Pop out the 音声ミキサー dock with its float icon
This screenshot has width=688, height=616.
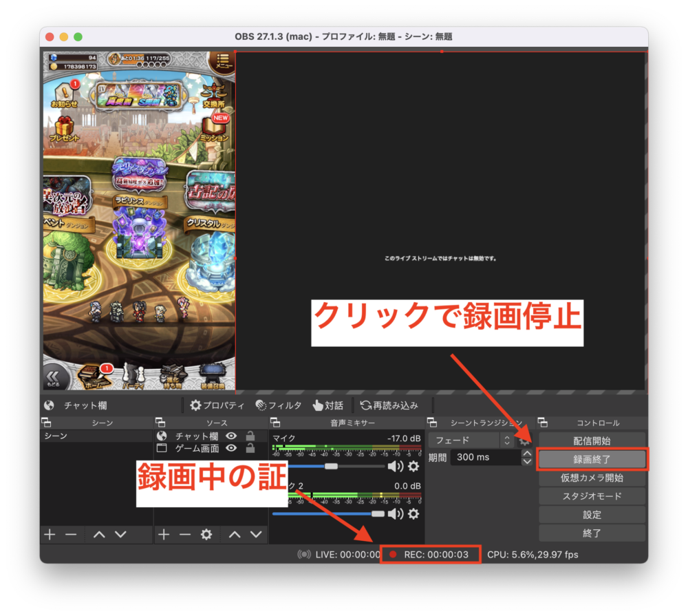tap(276, 423)
